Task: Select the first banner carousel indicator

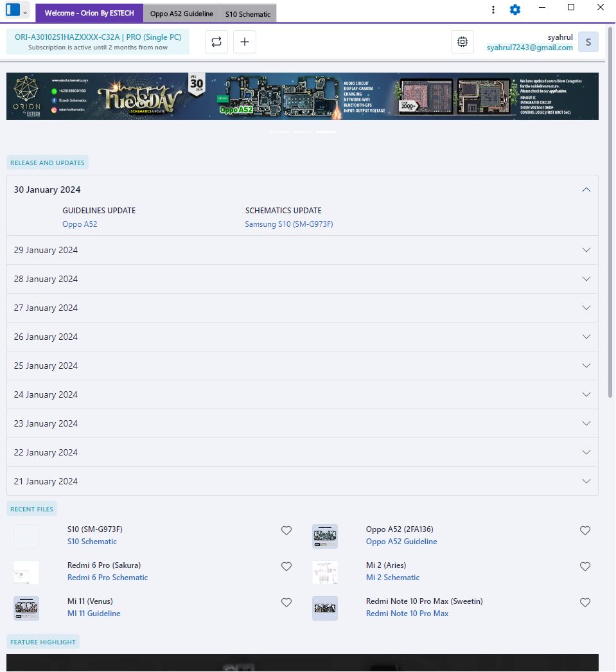Action: [x=279, y=132]
